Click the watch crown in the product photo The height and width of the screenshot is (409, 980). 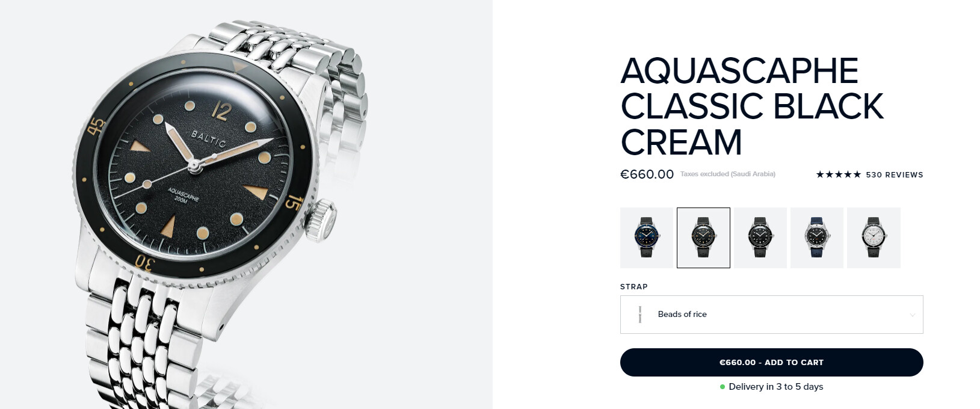[320, 220]
